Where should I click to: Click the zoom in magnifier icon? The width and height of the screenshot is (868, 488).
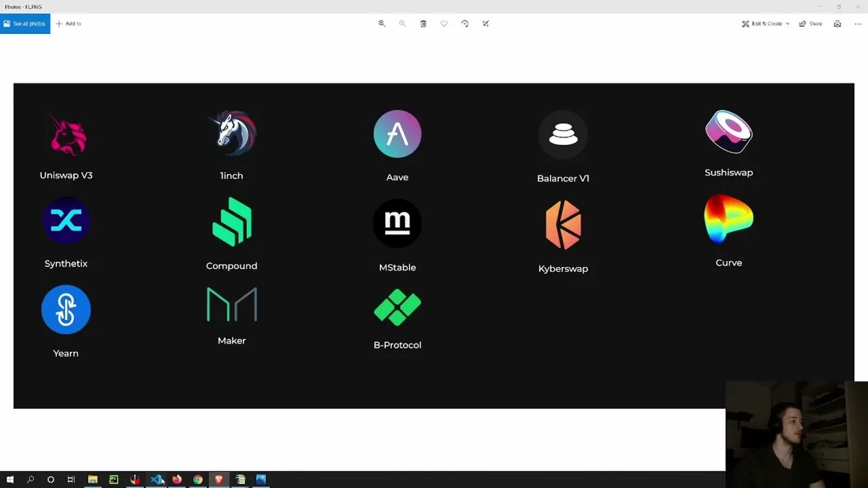pyautogui.click(x=382, y=24)
